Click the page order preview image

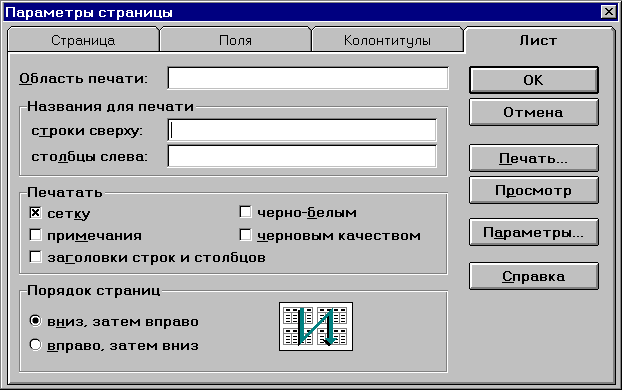click(316, 327)
